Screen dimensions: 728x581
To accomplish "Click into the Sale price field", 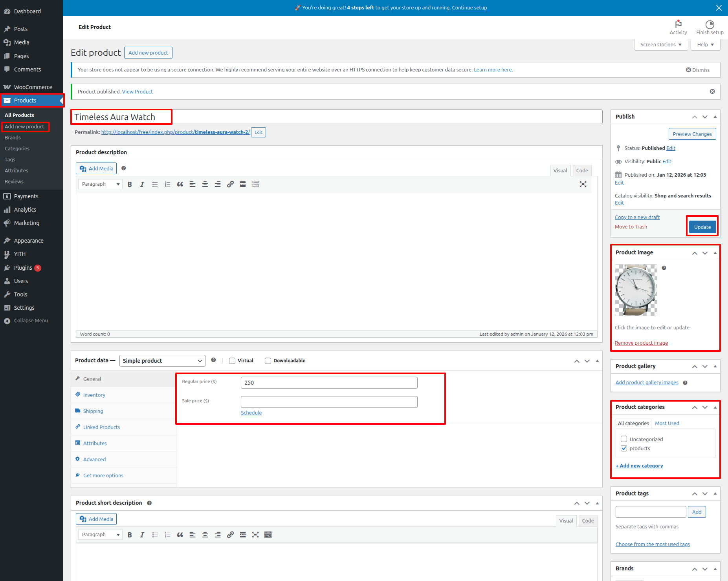I will (x=329, y=402).
